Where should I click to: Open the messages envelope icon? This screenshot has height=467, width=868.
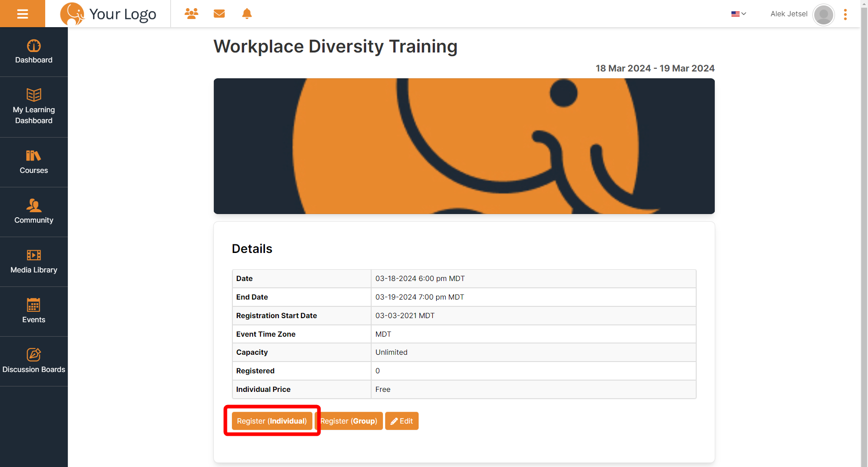219,14
